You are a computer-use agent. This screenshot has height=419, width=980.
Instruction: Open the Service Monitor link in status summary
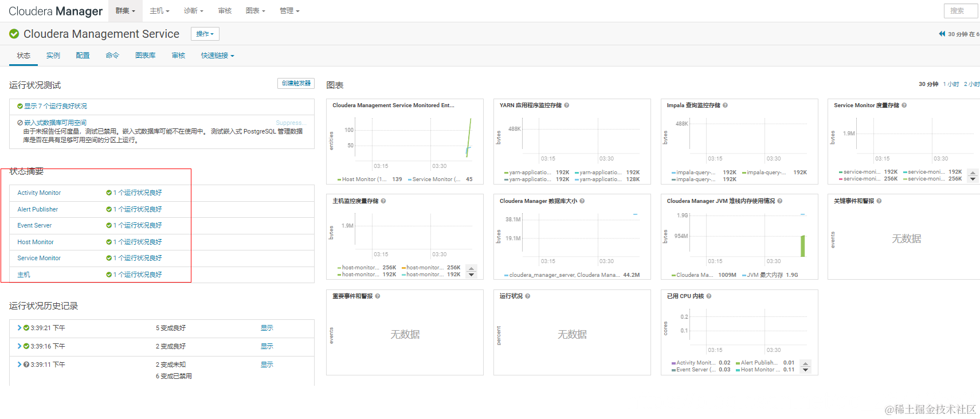coord(39,259)
